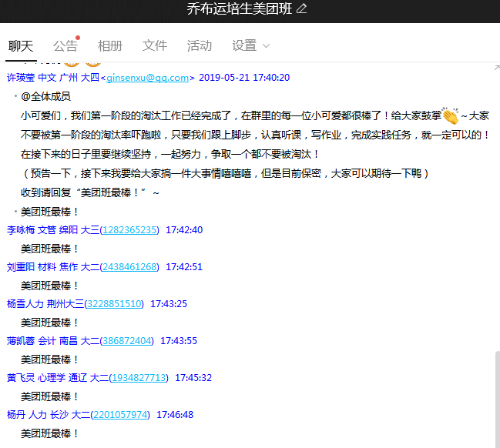Click the clapping hands emoji
This screenshot has width=500, height=448.
pyautogui.click(x=450, y=115)
